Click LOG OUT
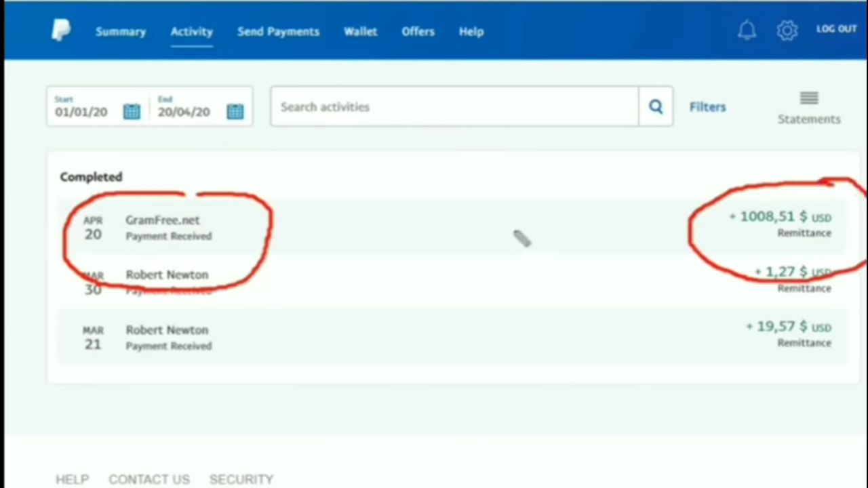Viewport: 868px width, 488px height. click(x=837, y=28)
